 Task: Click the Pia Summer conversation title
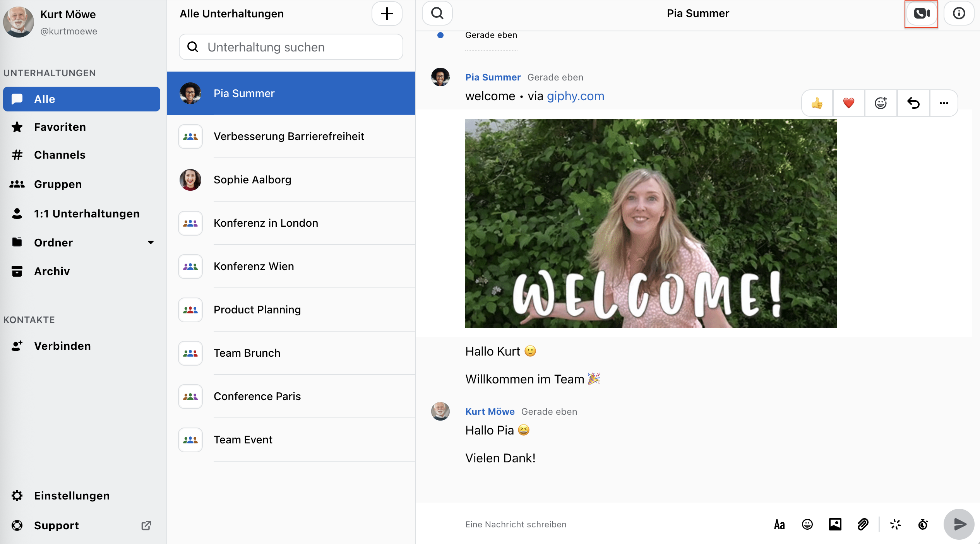[x=698, y=14]
